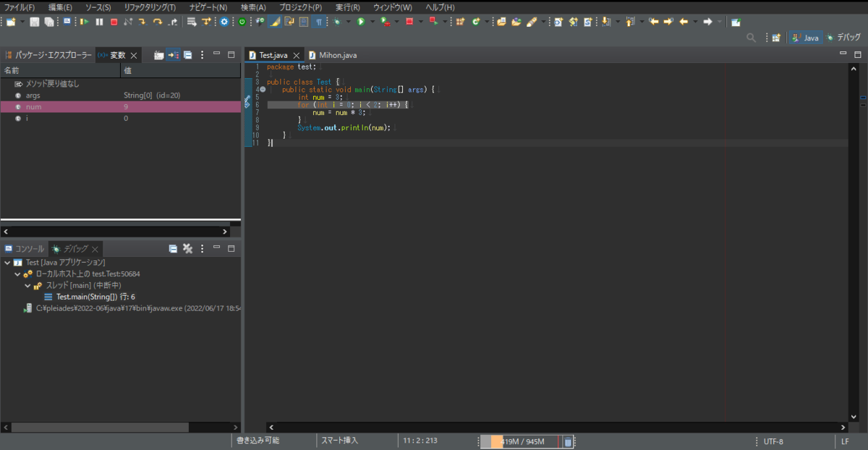The height and width of the screenshot is (450, 868).
Task: Open the New Java Class dropdown arrow
Action: coord(487,22)
